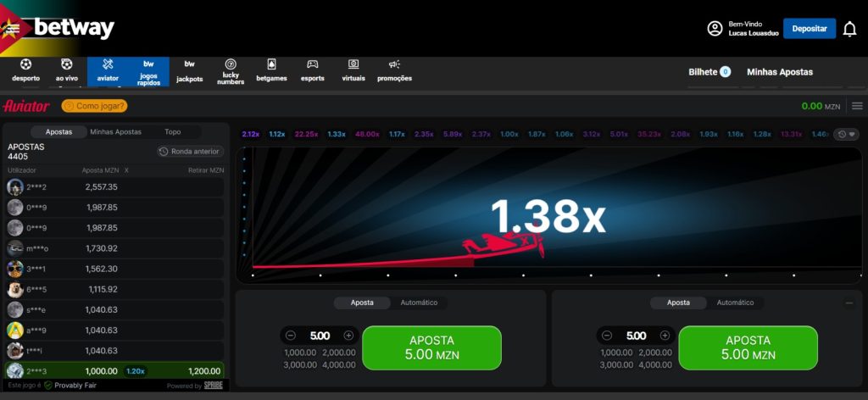Choose 1,000.00 preset in first bet panel
This screenshot has width=868, height=400.
coord(300,353)
